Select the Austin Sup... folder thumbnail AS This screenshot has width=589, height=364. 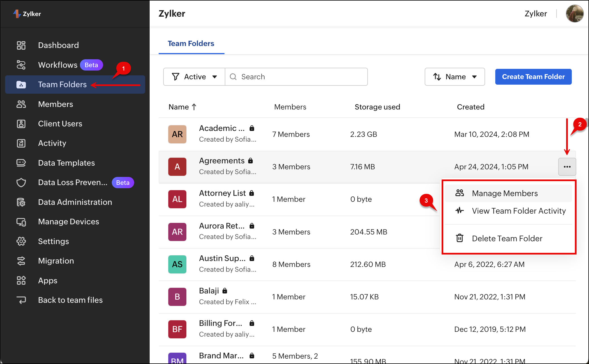click(177, 264)
